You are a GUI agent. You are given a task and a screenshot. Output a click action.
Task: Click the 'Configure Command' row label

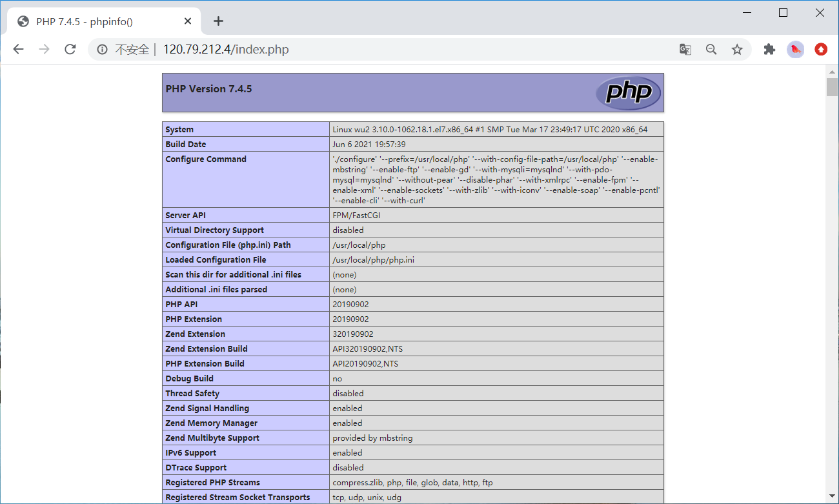pos(206,159)
